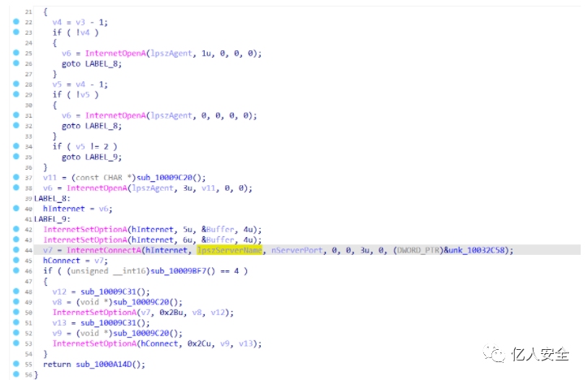Click the LABEL_9: label definition
588x380 pixels.
[52, 219]
